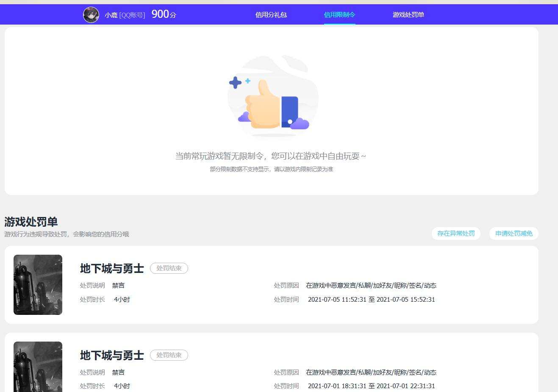The image size is (558, 392).
Task: Click the 900分 credit score
Action: 164,14
